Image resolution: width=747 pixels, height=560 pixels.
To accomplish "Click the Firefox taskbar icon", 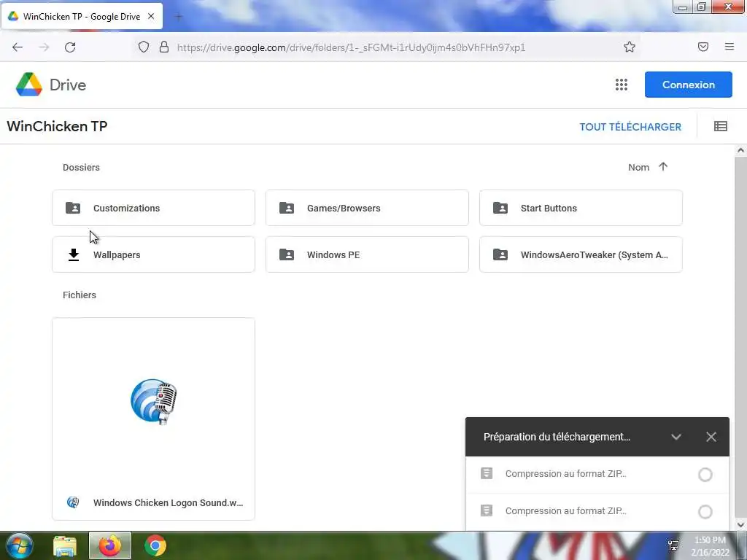I will (110, 545).
